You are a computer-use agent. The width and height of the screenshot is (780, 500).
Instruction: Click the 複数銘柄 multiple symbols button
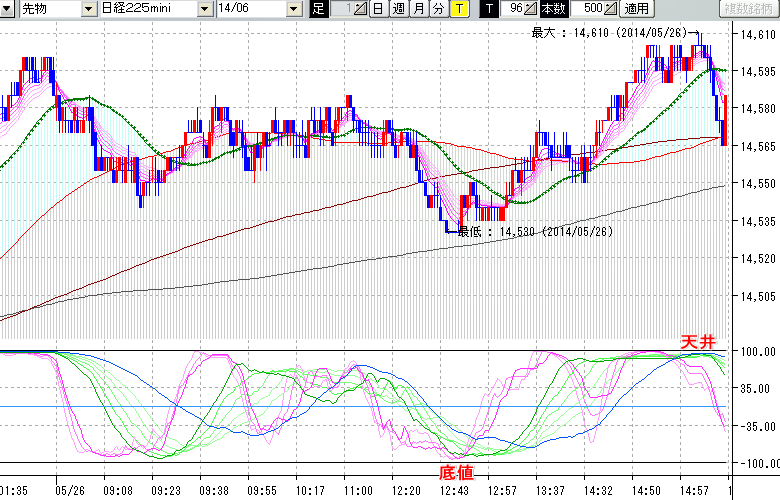[x=749, y=9]
